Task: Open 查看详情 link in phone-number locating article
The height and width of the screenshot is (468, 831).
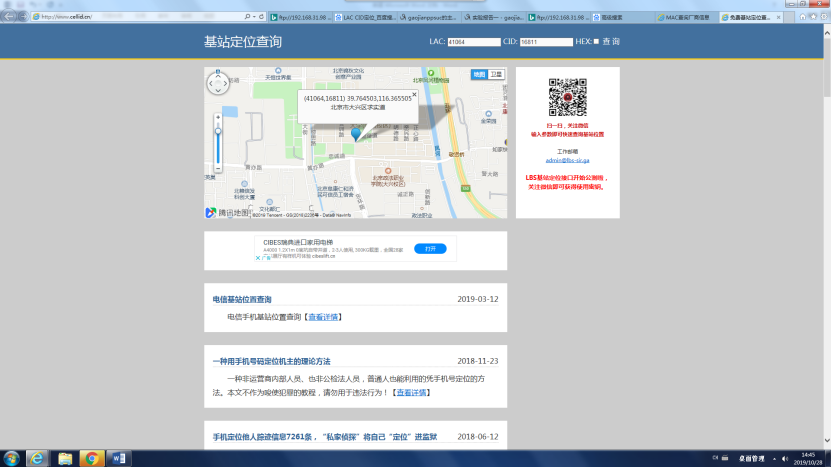Action: (411, 393)
